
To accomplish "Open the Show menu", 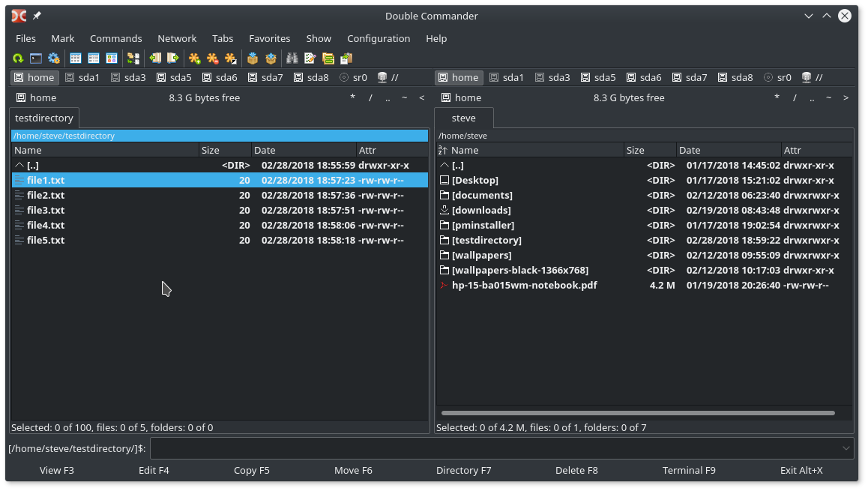I will (319, 38).
